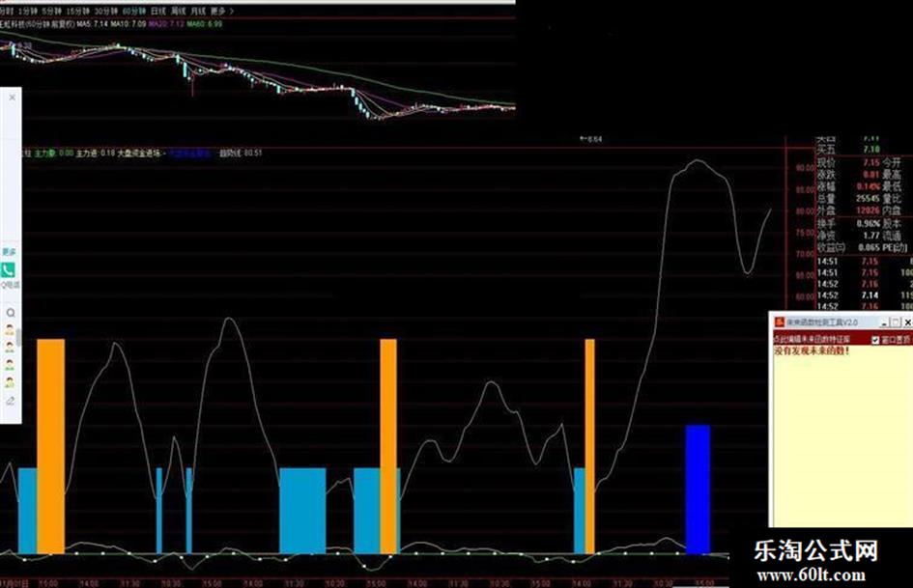Click the magnifier search icon in sidebar
This screenshot has height=588, width=913.
[10, 313]
